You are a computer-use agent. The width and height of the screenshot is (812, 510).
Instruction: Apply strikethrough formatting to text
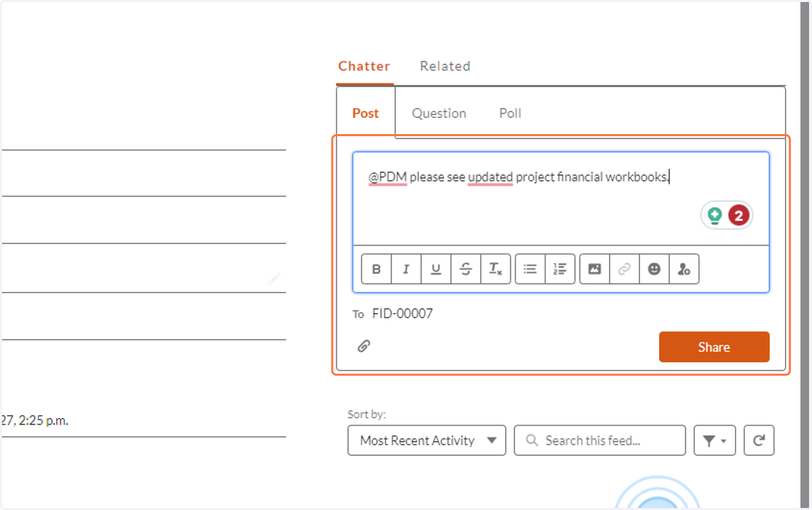(x=466, y=269)
